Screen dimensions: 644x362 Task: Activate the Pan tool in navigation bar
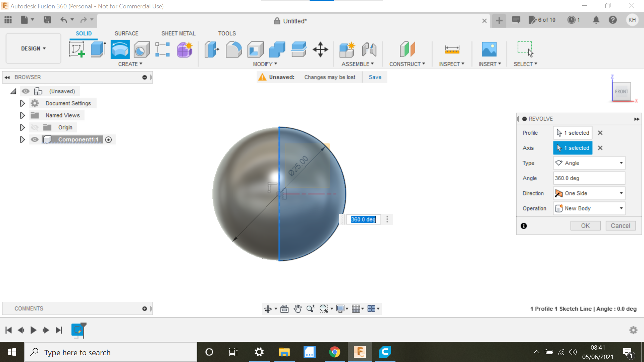point(298,308)
